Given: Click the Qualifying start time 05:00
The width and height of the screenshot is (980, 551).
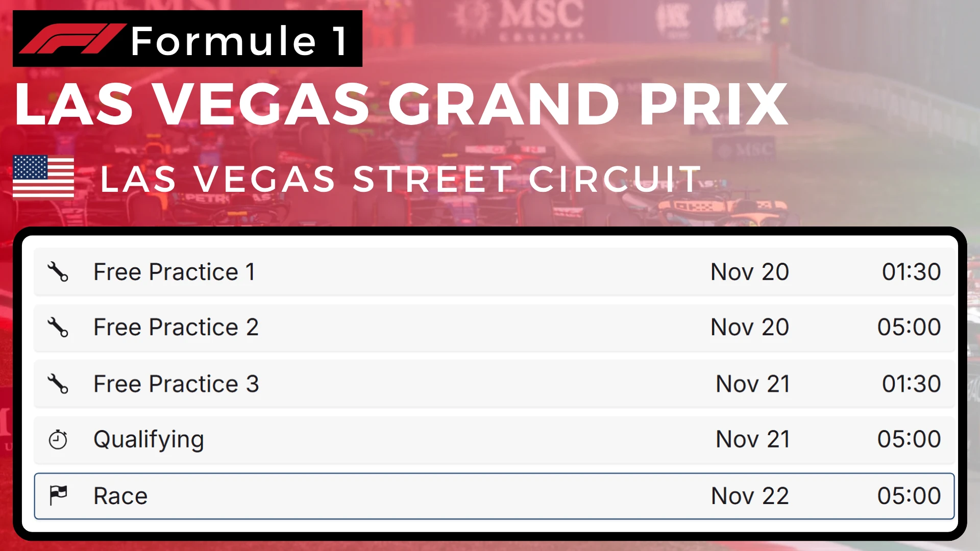Looking at the screenshot, I should [909, 439].
